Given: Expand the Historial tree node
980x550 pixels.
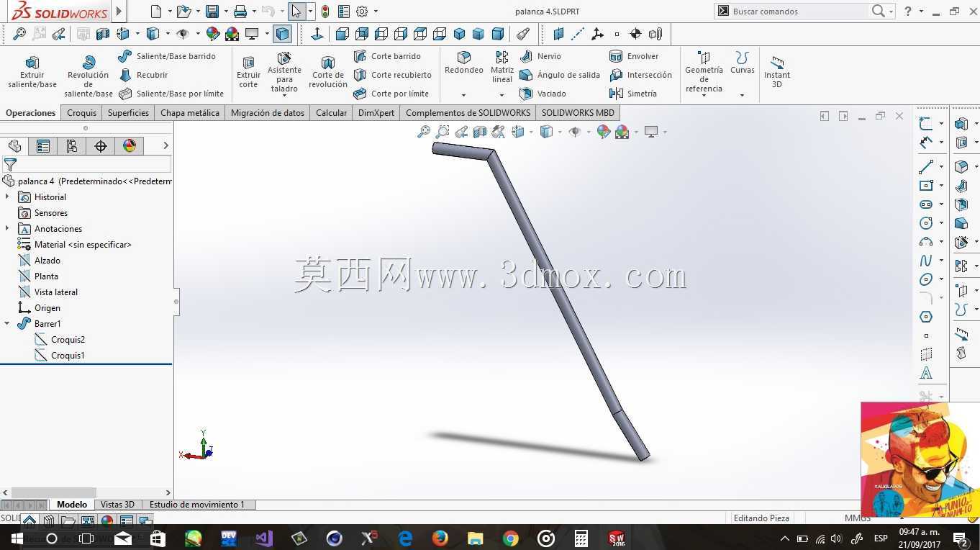Looking at the screenshot, I should pos(7,197).
